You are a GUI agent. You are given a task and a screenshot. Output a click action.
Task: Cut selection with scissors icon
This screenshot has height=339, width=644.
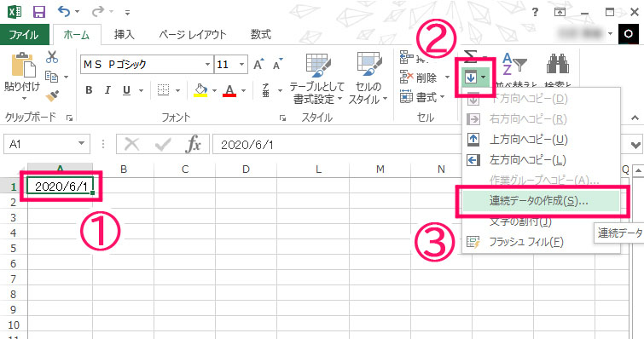pyautogui.click(x=52, y=57)
